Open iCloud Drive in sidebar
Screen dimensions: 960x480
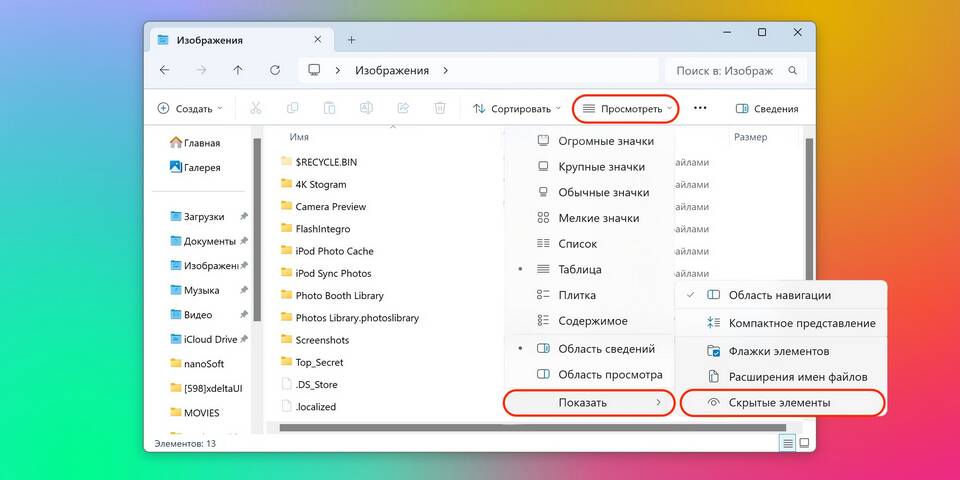click(203, 339)
